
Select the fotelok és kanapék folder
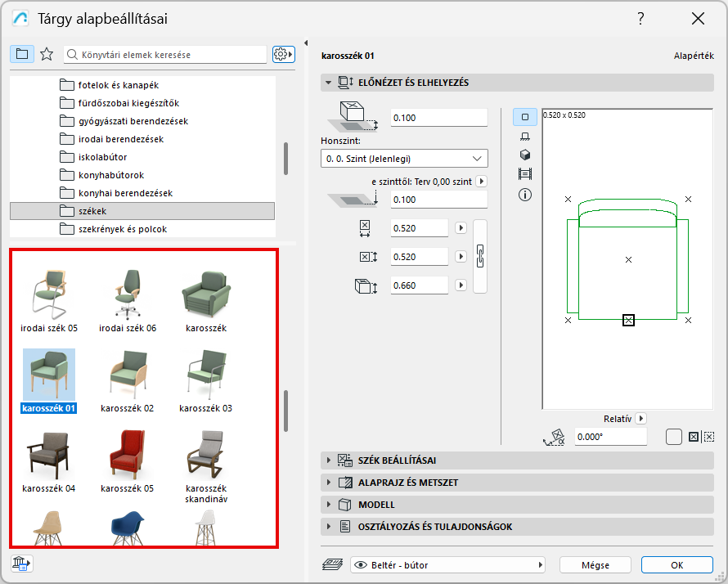pyautogui.click(x=142, y=85)
